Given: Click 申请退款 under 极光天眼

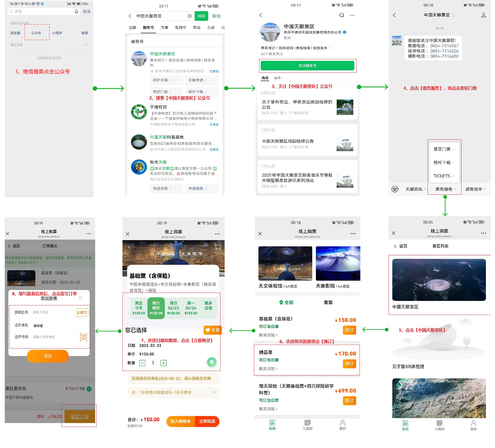Looking at the screenshot, I should click(x=202, y=188).
